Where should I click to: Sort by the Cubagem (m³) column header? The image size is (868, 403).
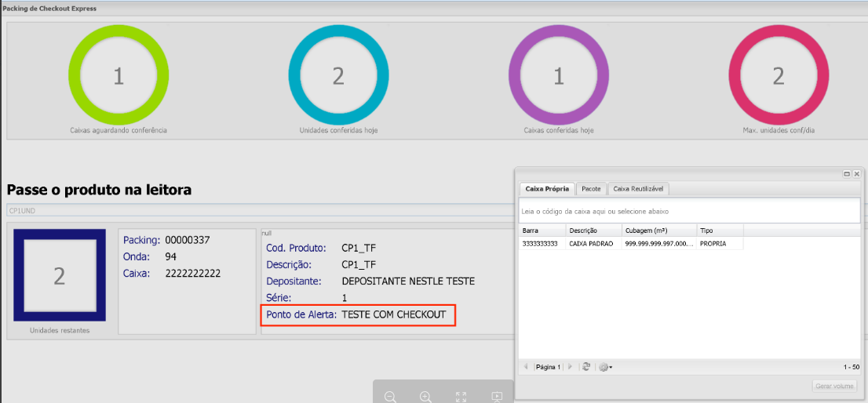(658, 230)
